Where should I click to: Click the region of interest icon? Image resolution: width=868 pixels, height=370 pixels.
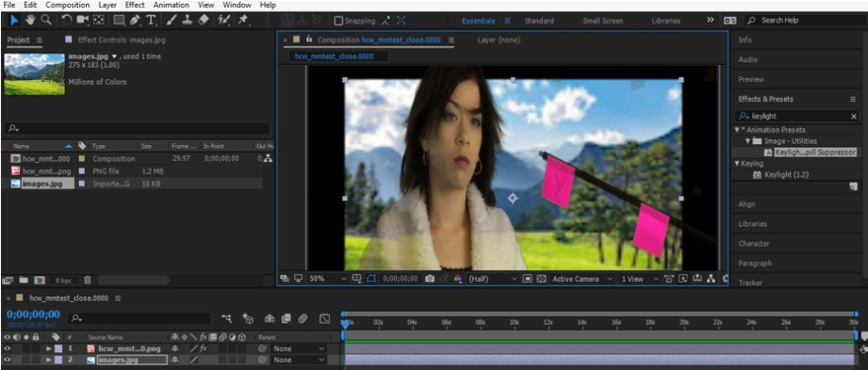[528, 279]
